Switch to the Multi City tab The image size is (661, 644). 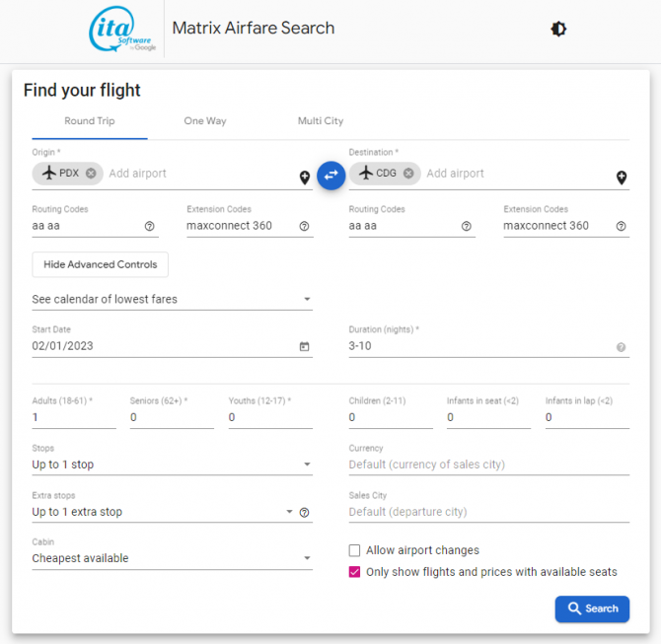point(321,121)
